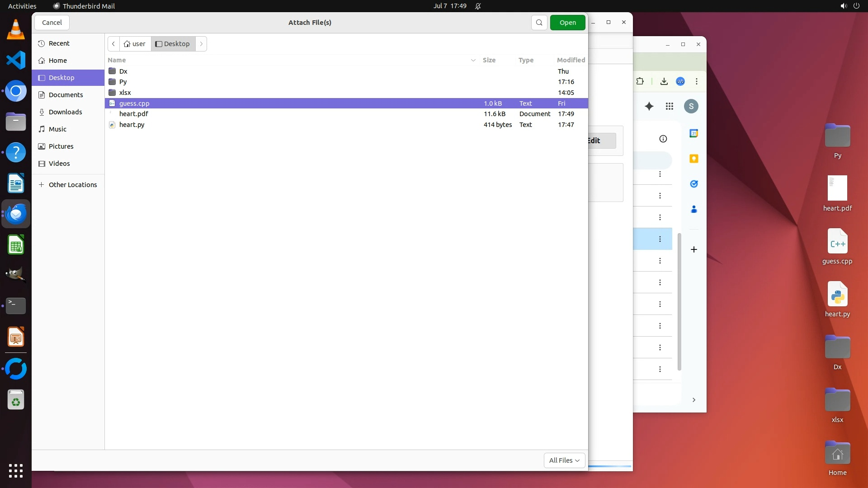Click the search icon in Attach dialog
The height and width of the screenshot is (488, 868).
coord(539,23)
